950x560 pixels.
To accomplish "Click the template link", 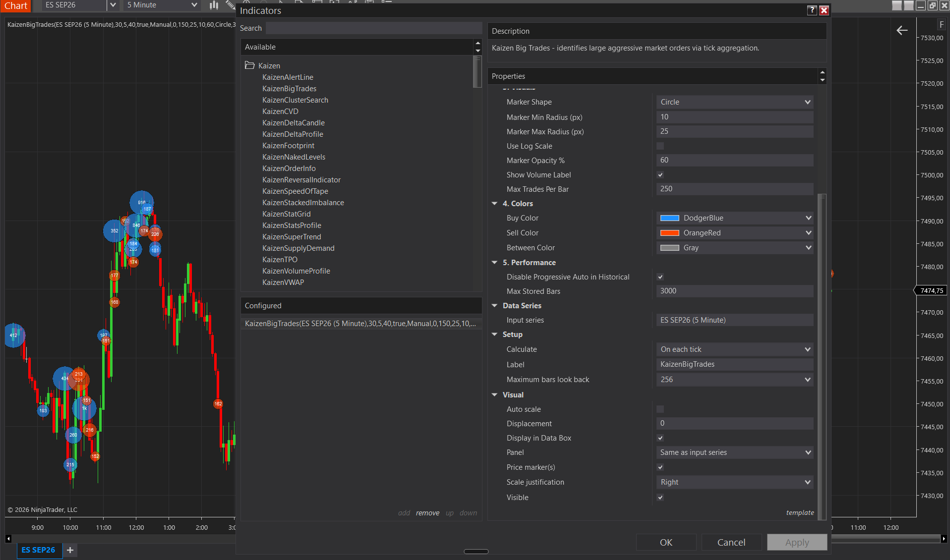I will pyautogui.click(x=800, y=512).
